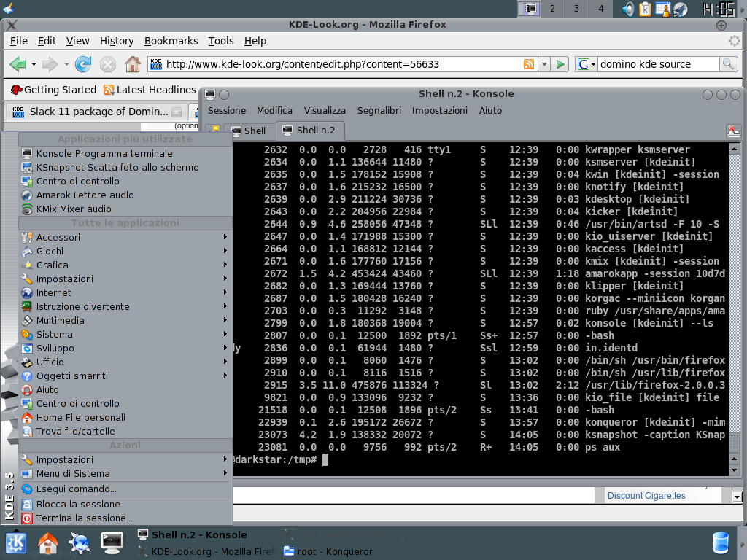Click RSS feed icon in URL bar
The height and width of the screenshot is (560, 747).
[x=529, y=64]
